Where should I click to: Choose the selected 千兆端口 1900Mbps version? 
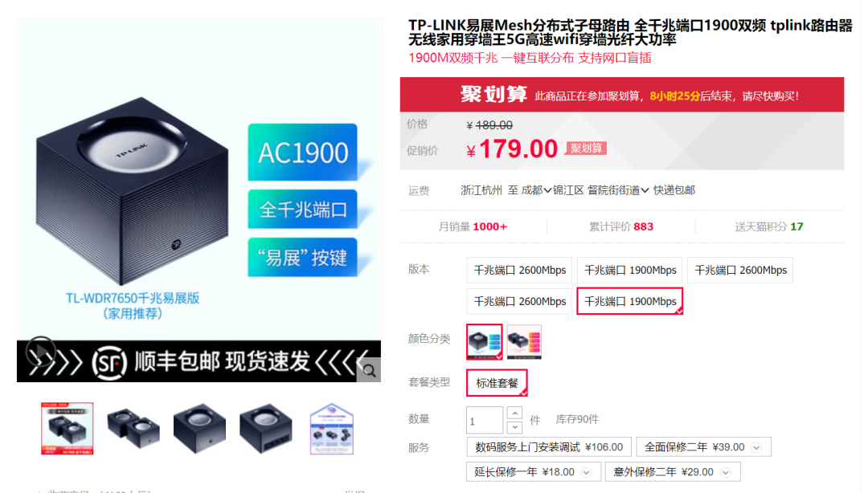pos(630,301)
